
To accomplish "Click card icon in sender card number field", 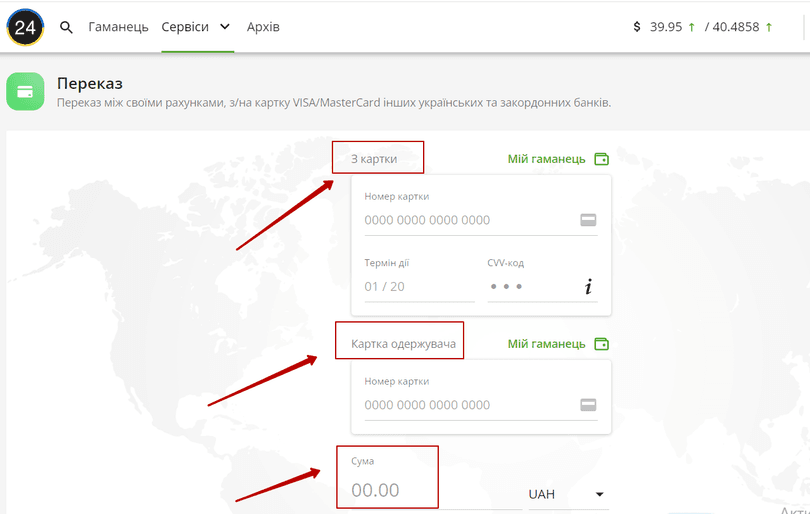I will pos(588,220).
